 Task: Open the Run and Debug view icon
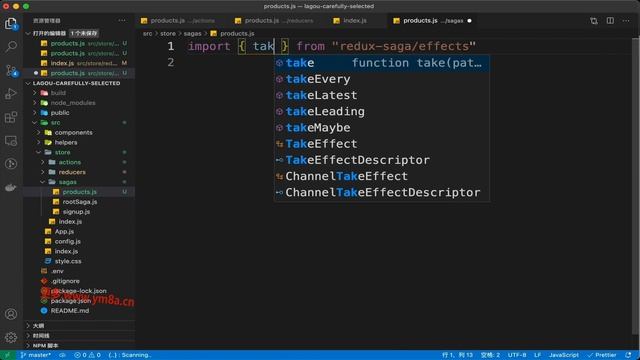click(11, 94)
